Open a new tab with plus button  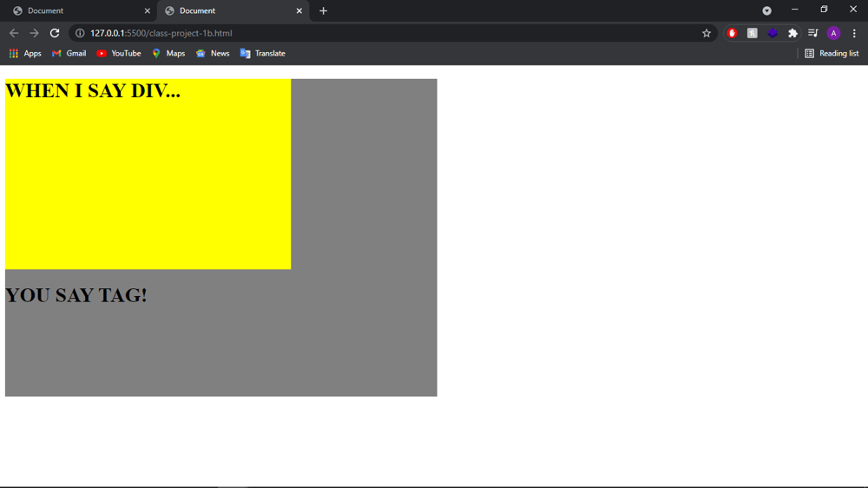tap(323, 10)
